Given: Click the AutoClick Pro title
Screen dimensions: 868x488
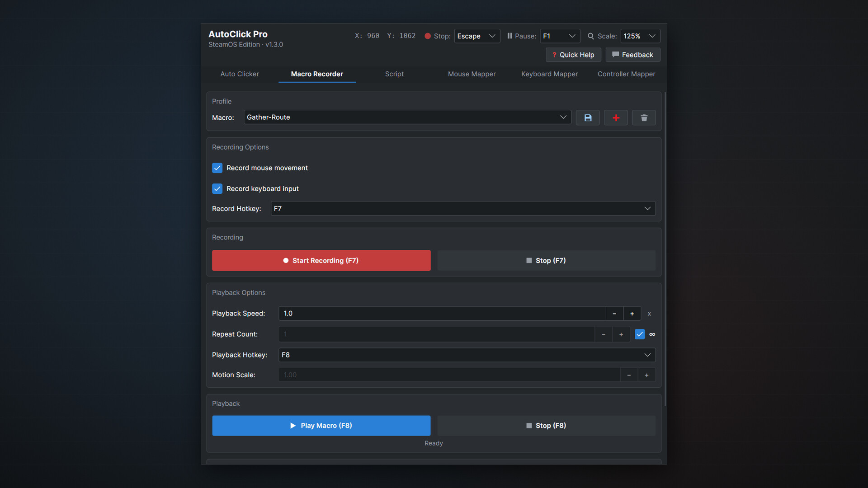Looking at the screenshot, I should [x=238, y=34].
